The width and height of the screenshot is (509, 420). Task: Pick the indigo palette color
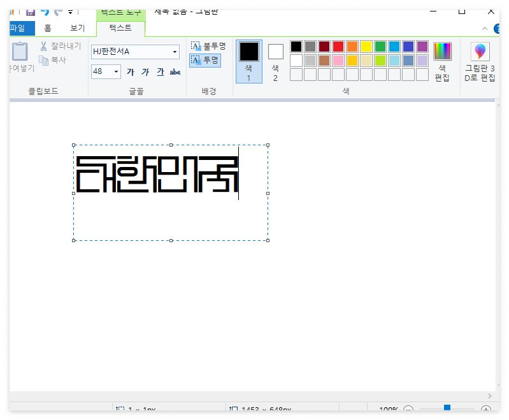coord(408,47)
